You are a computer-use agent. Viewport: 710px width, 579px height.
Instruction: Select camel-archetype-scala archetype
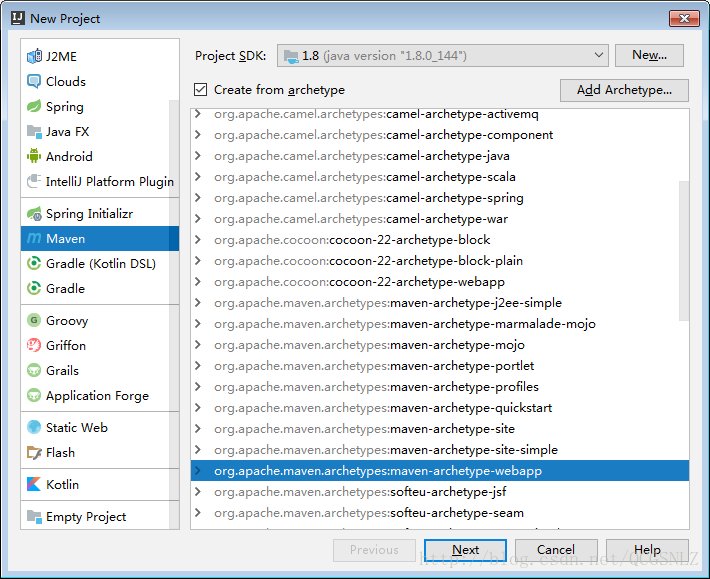(440, 177)
